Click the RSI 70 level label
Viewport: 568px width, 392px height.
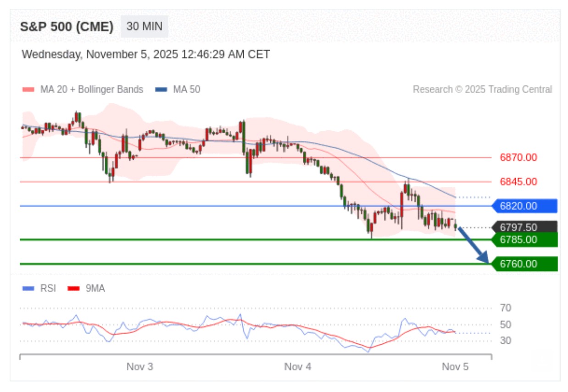click(506, 308)
